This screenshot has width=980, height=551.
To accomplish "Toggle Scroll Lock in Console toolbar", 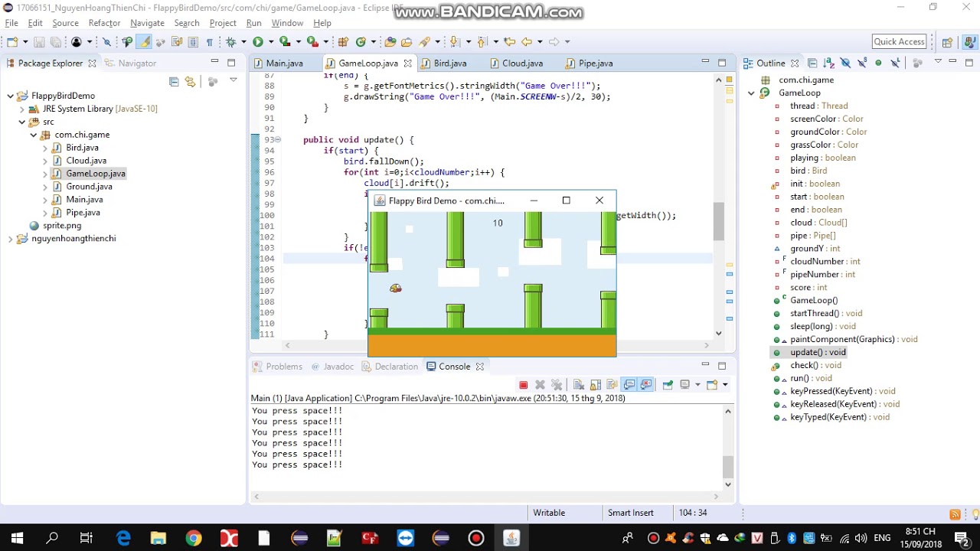I will click(x=595, y=385).
